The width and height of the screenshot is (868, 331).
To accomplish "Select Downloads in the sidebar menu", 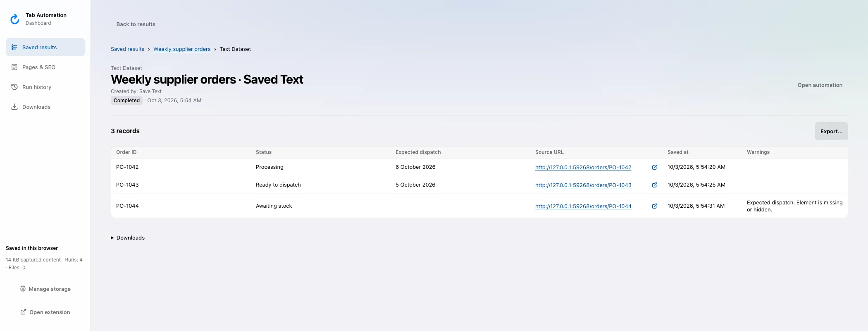I will pyautogui.click(x=45, y=107).
